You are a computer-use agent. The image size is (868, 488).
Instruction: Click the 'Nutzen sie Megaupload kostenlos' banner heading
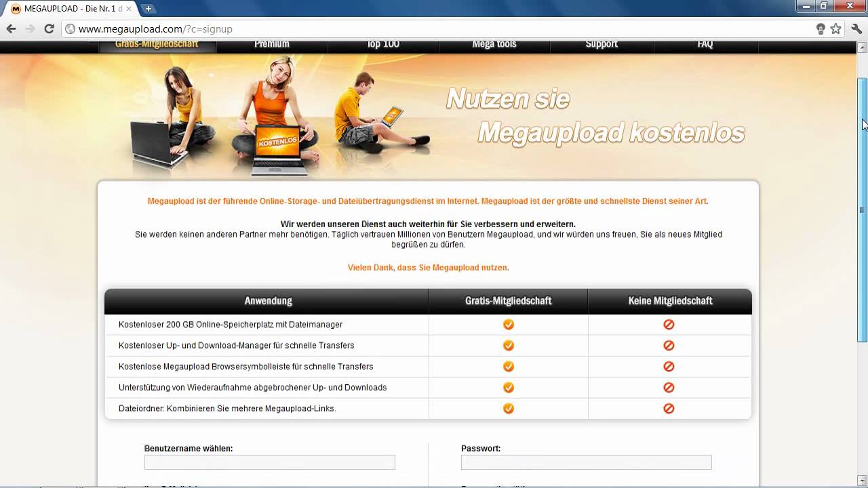[595, 117]
